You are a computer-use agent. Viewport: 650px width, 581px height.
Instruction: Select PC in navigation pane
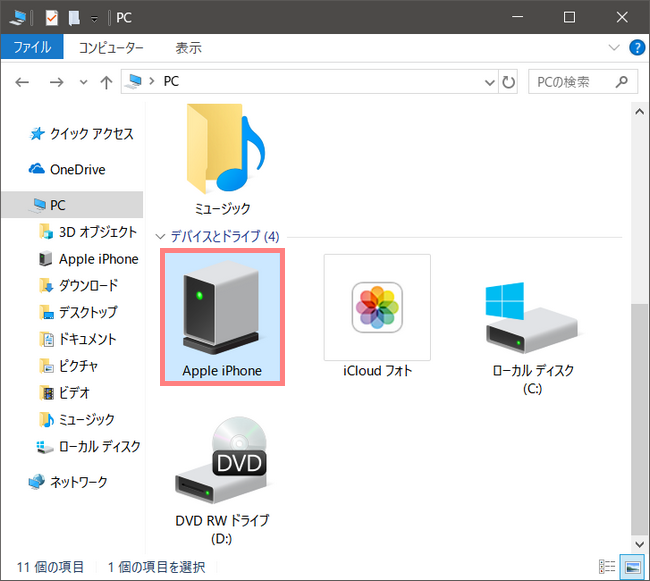coord(72,205)
